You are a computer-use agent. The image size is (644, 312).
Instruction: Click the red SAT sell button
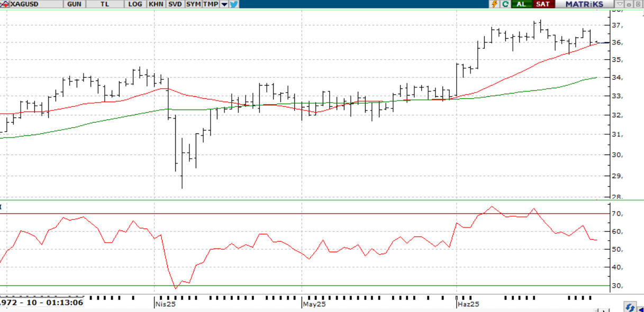[x=543, y=4]
